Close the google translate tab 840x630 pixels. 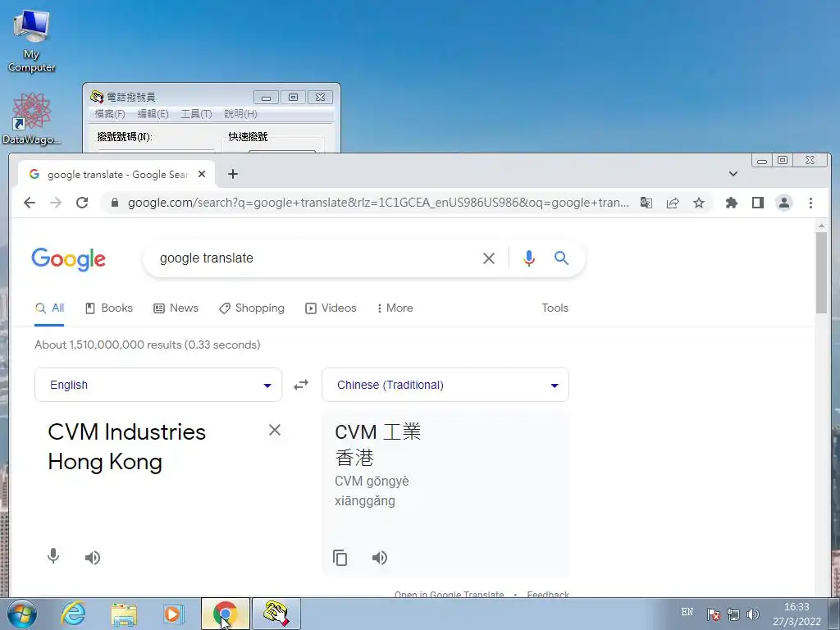[202, 174]
